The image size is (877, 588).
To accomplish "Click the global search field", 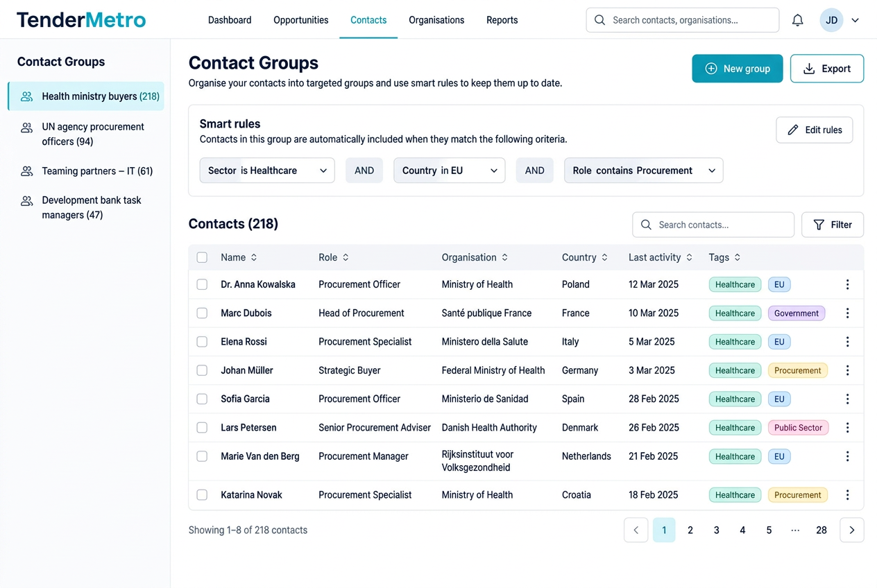I will coord(683,20).
